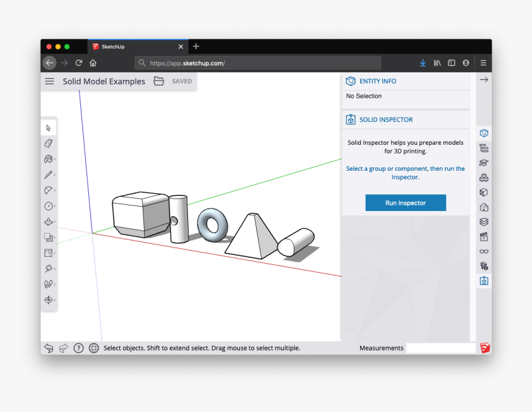Toggle the Display panel glasses icon
532x412 pixels.
(x=484, y=251)
